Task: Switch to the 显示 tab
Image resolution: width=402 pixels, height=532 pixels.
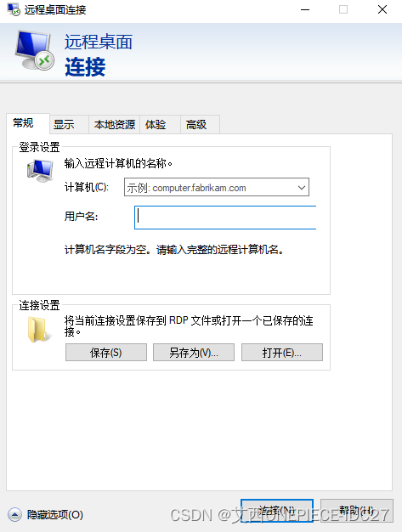Action: [x=69, y=125]
